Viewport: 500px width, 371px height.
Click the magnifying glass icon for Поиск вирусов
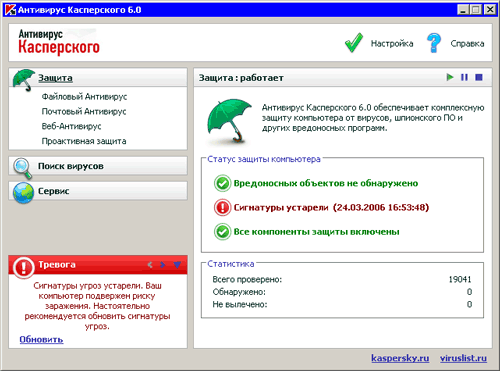23,168
